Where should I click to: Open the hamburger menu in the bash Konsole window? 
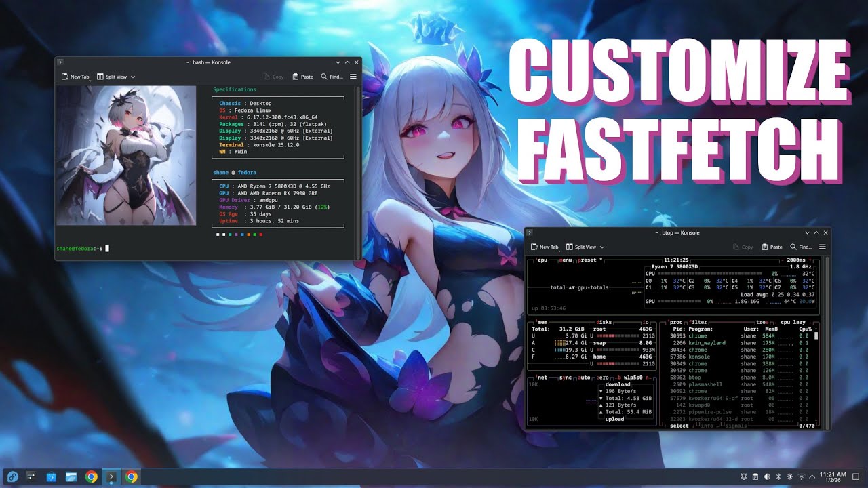pyautogui.click(x=353, y=77)
